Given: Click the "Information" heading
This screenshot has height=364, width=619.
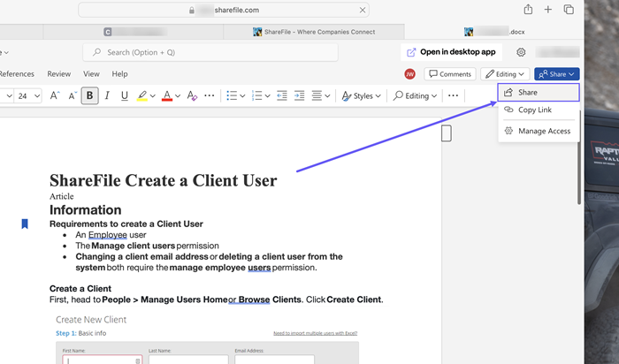Looking at the screenshot, I should click(85, 209).
